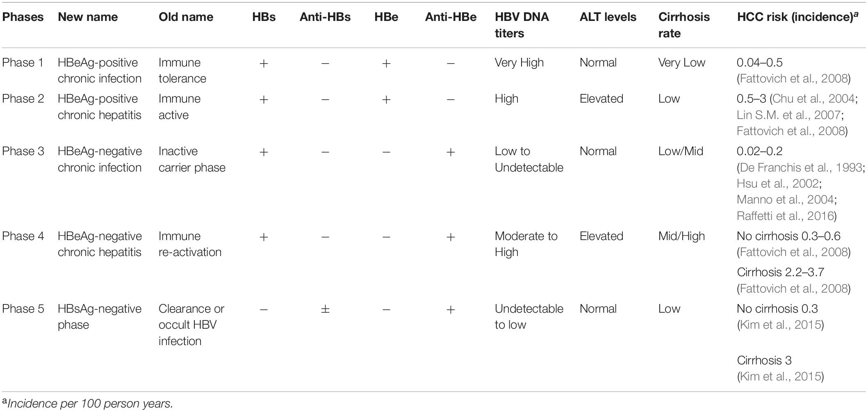Follow the Lin S.M. et al., 2007 citation

(x=788, y=115)
